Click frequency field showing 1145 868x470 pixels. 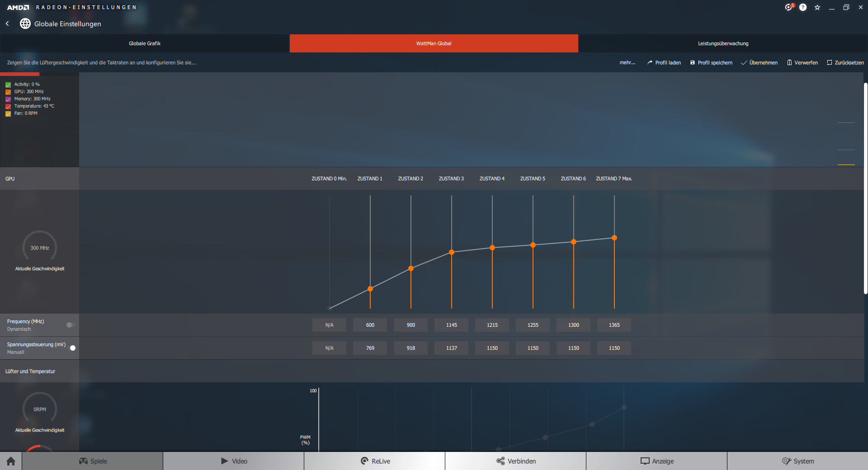452,325
